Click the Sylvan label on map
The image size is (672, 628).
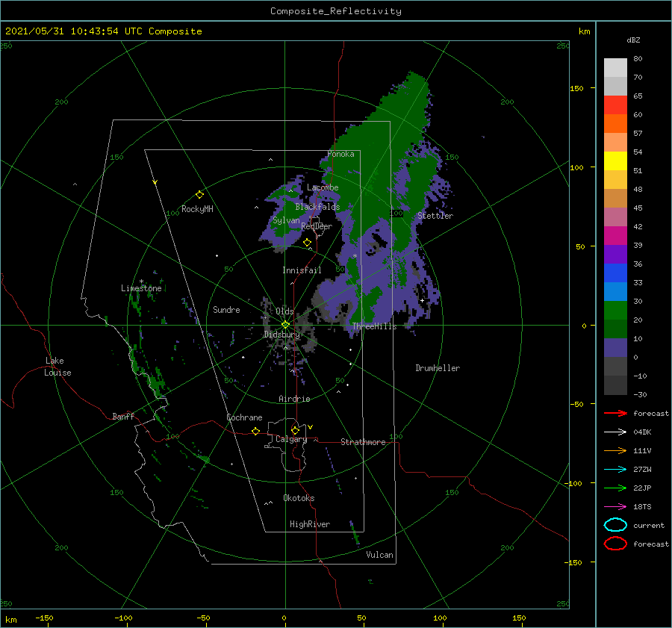click(x=286, y=220)
